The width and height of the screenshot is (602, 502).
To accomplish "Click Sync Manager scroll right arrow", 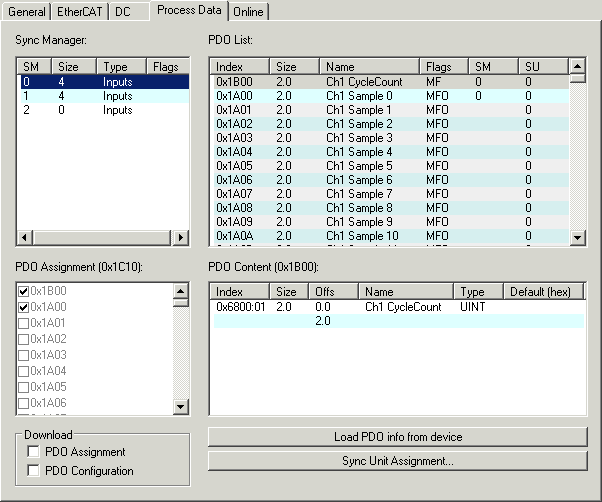I will coord(180,238).
